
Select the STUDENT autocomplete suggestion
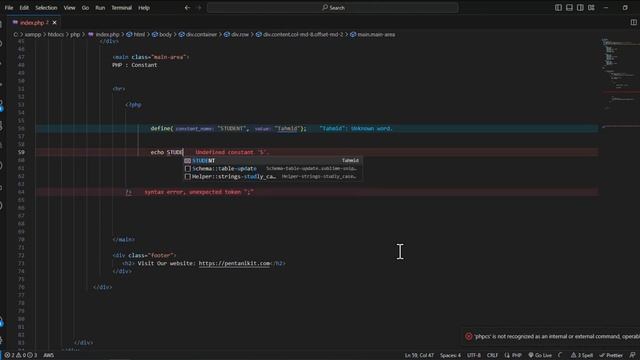pyautogui.click(x=272, y=160)
